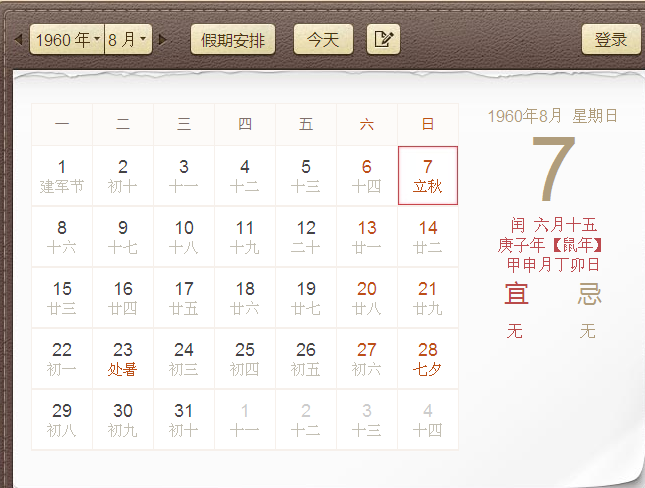Open 假期安排 holiday schedule
The height and width of the screenshot is (488, 645).
pos(233,40)
